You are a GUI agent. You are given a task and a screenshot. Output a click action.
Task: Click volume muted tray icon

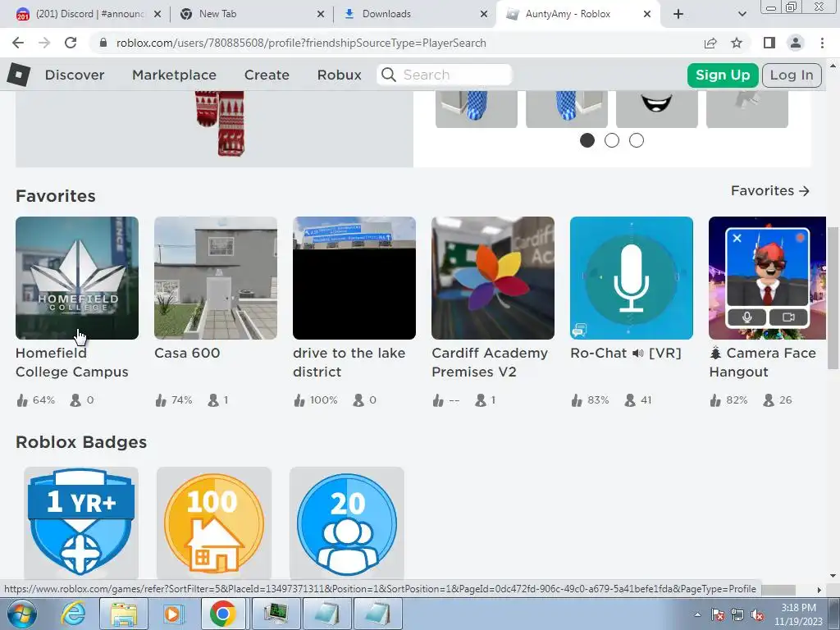[x=757, y=614]
